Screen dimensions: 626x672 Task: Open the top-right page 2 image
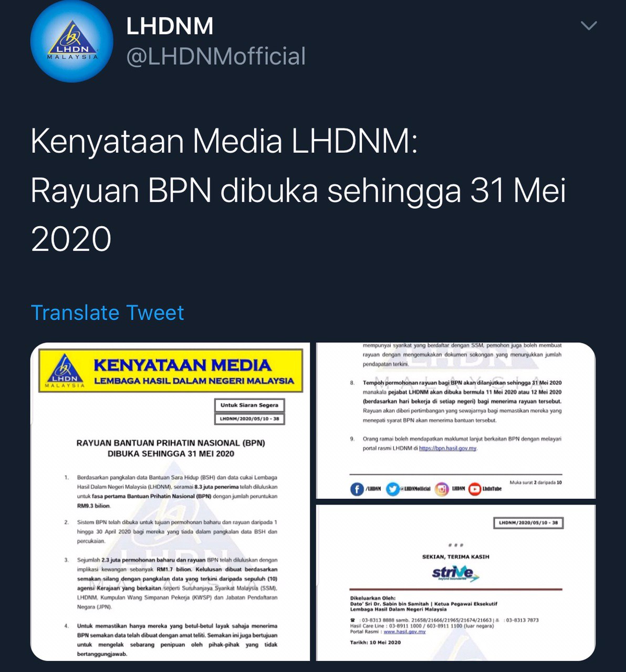[x=456, y=421]
